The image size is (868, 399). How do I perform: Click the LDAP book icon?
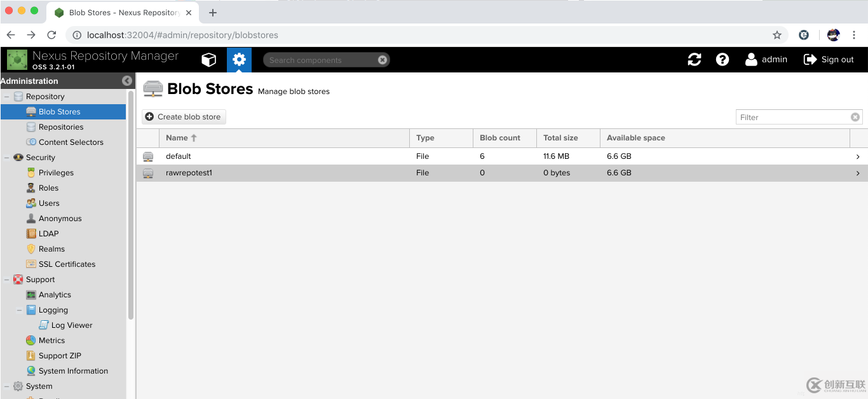click(x=31, y=234)
